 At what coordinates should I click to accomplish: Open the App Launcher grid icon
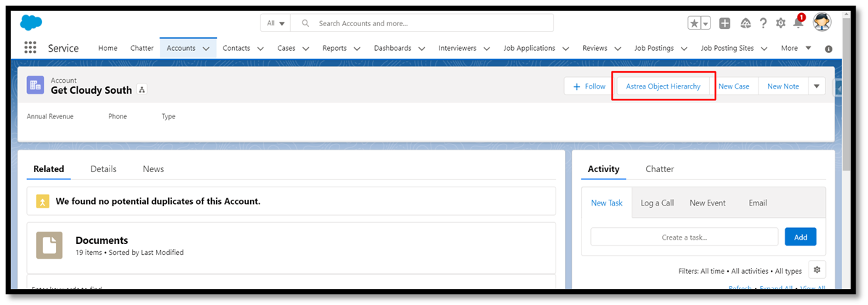(30, 48)
